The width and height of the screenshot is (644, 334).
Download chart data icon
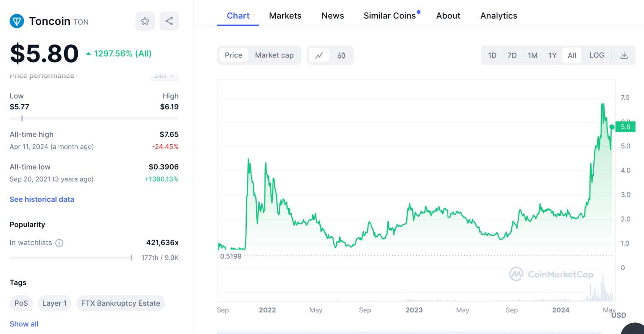coord(624,55)
